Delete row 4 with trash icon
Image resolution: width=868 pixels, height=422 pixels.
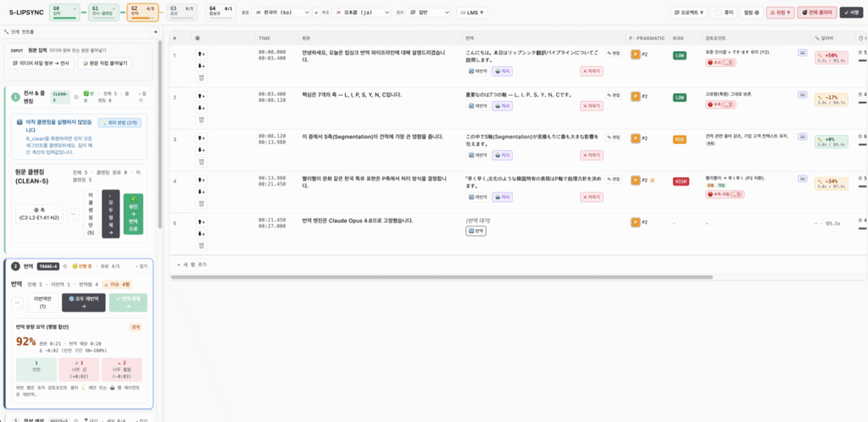(x=201, y=203)
